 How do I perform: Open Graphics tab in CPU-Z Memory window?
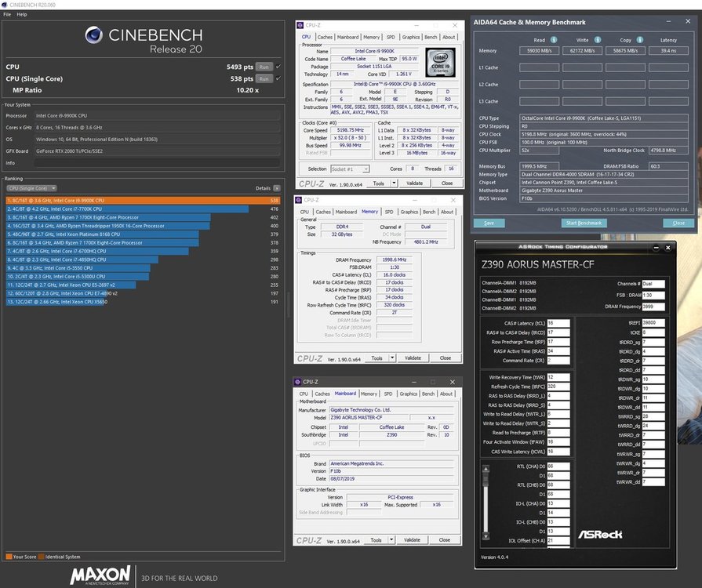[x=409, y=212]
